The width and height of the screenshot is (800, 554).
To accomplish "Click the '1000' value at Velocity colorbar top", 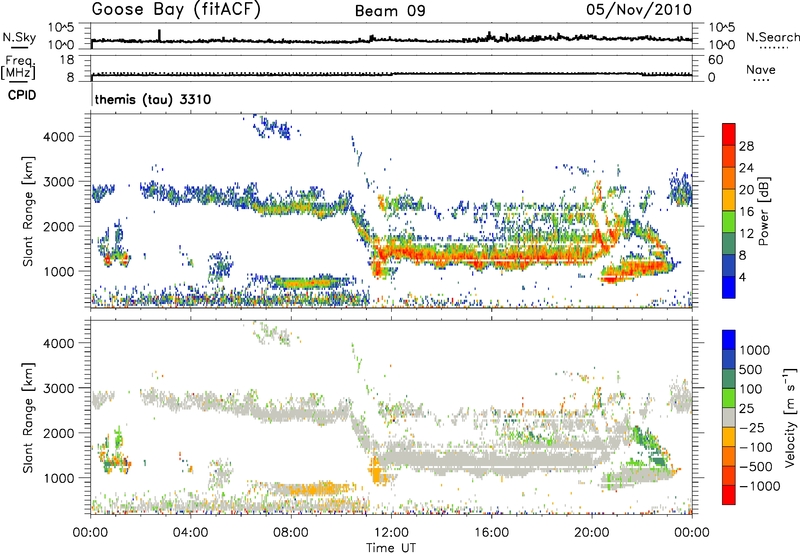I will coord(755,350).
